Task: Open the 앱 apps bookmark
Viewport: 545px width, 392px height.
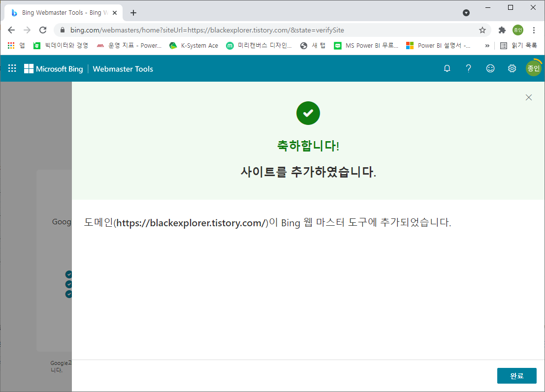Action: pos(16,45)
